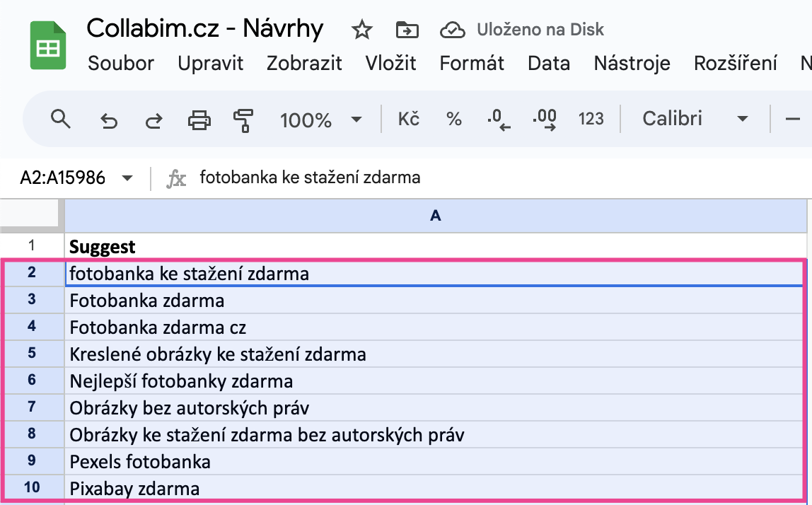This screenshot has width=812, height=505.
Task: Print the spreadsheet
Action: click(199, 120)
